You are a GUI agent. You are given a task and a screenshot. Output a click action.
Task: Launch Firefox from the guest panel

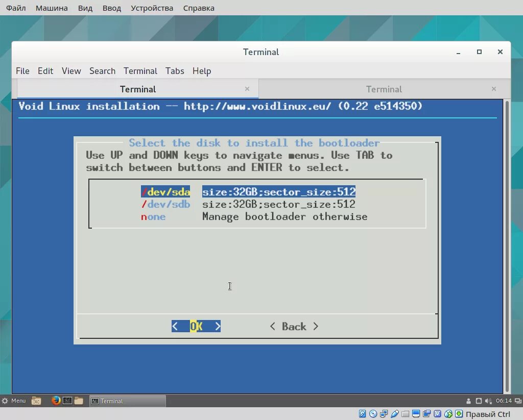(56, 400)
